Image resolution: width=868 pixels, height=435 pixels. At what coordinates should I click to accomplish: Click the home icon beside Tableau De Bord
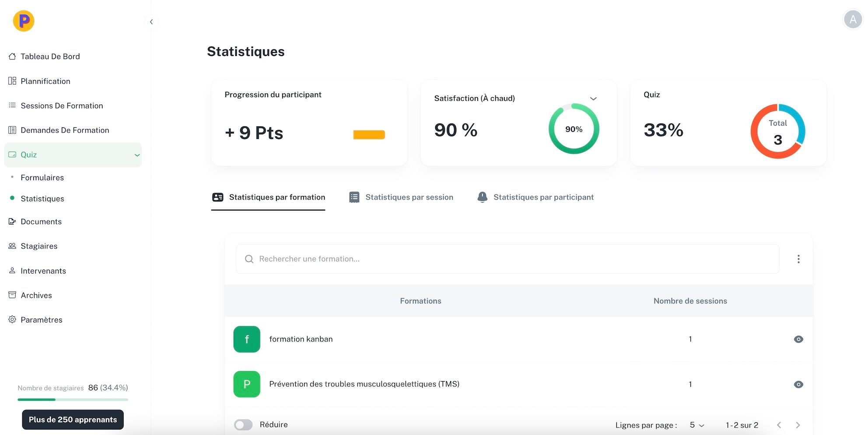click(12, 56)
